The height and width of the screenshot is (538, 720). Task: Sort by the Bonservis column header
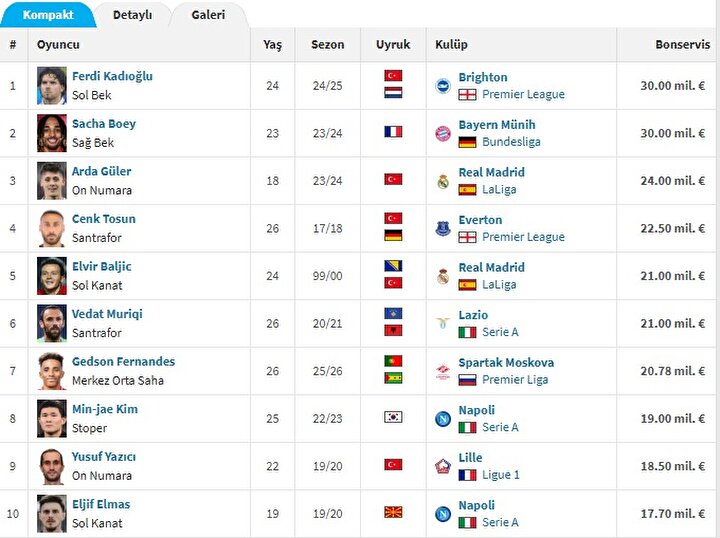pos(682,45)
